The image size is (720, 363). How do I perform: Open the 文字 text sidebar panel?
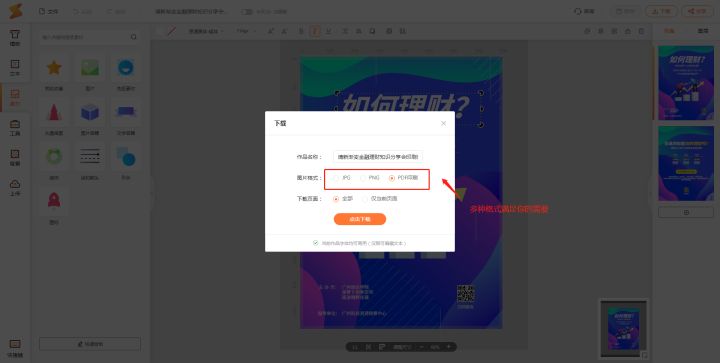15,67
